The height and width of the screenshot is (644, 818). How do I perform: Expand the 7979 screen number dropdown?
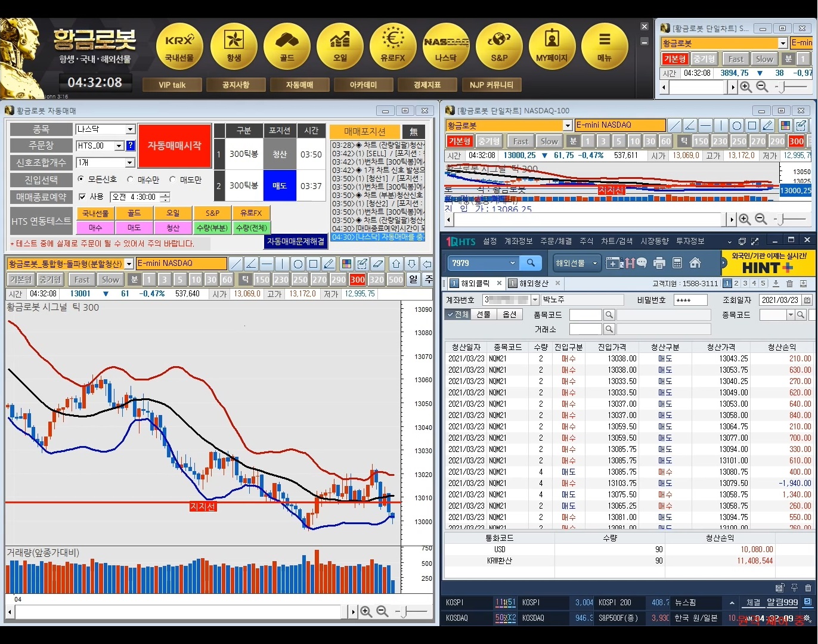(x=512, y=263)
